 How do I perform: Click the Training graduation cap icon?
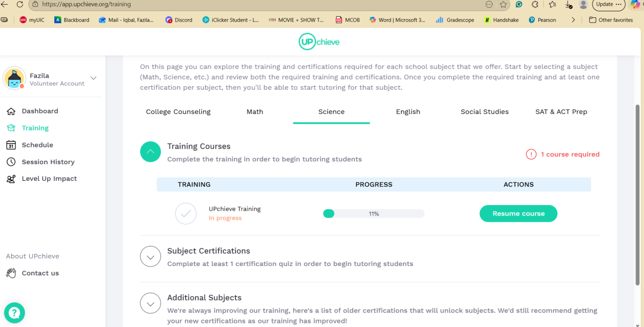tap(11, 128)
